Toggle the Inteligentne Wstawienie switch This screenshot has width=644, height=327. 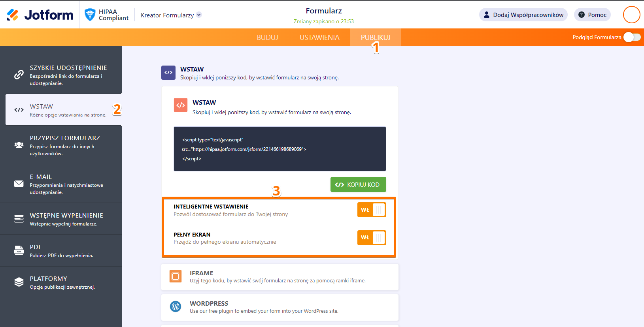click(372, 210)
